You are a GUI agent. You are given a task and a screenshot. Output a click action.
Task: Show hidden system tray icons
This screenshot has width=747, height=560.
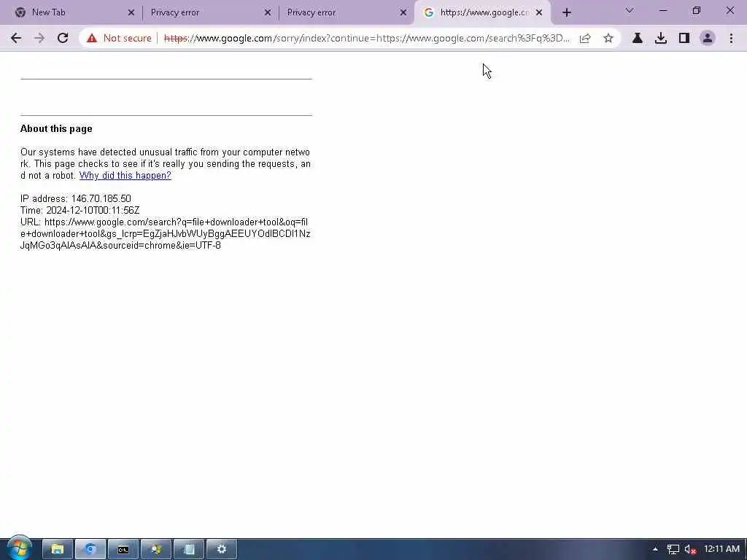tap(656, 549)
